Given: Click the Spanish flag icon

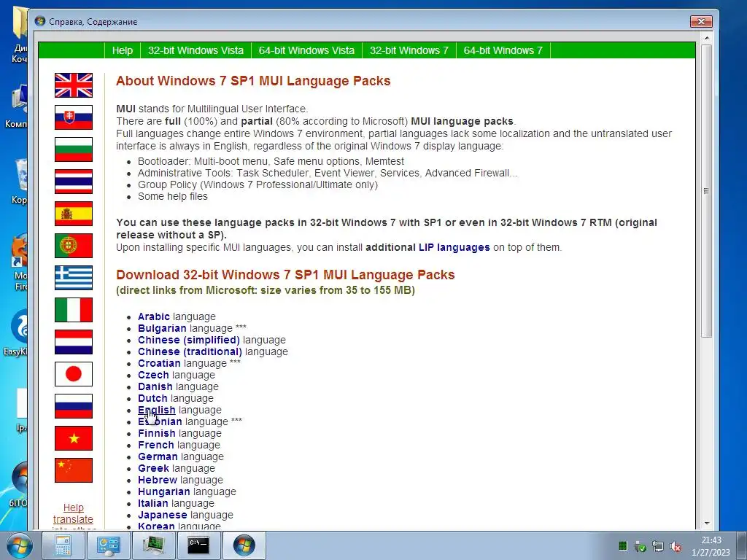Looking at the screenshot, I should [x=74, y=214].
